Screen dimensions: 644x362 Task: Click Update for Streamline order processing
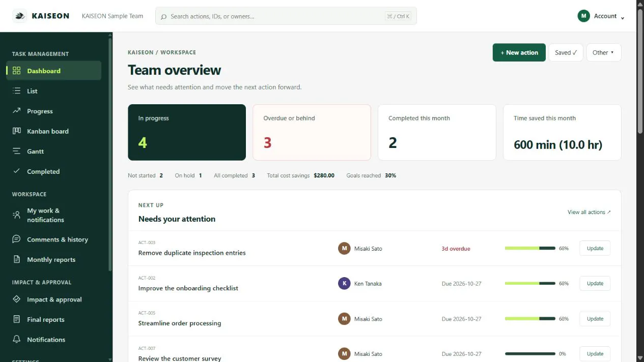click(595, 319)
